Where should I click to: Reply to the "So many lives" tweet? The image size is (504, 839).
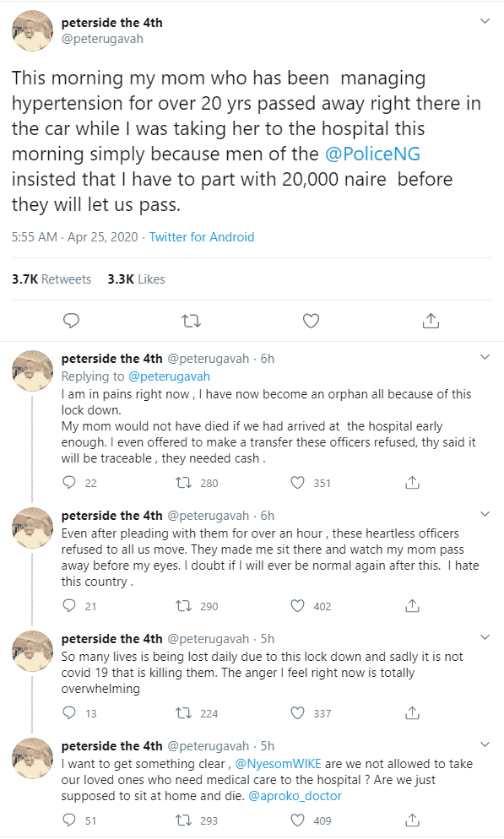[71, 712]
